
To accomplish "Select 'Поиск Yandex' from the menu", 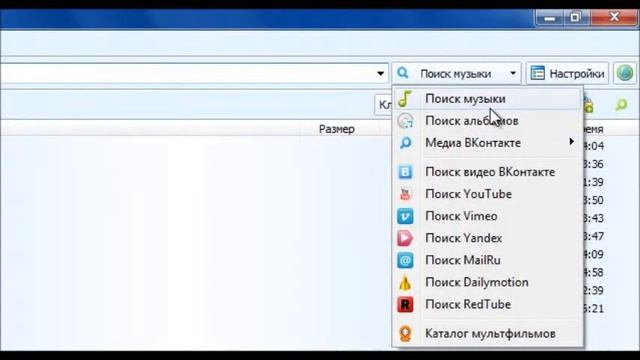I will coord(487,238).
